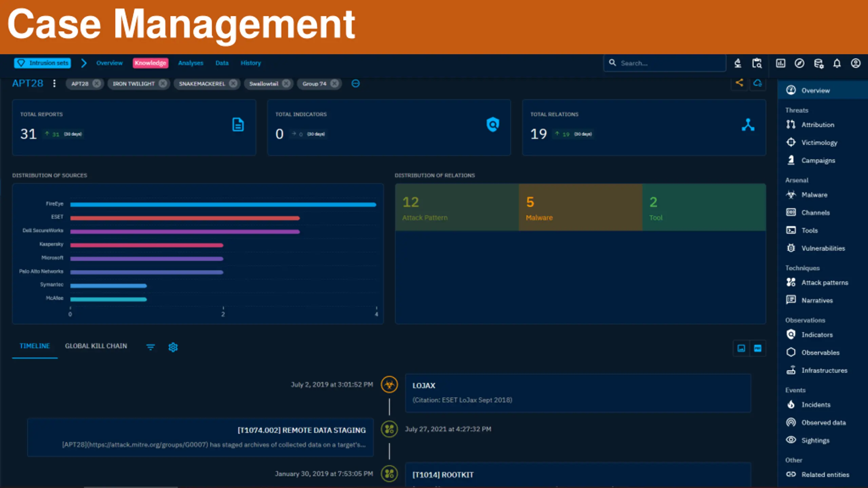Viewport: 868px width, 488px height.
Task: Remove the APT28 alias chip
Action: pyautogui.click(x=97, y=83)
